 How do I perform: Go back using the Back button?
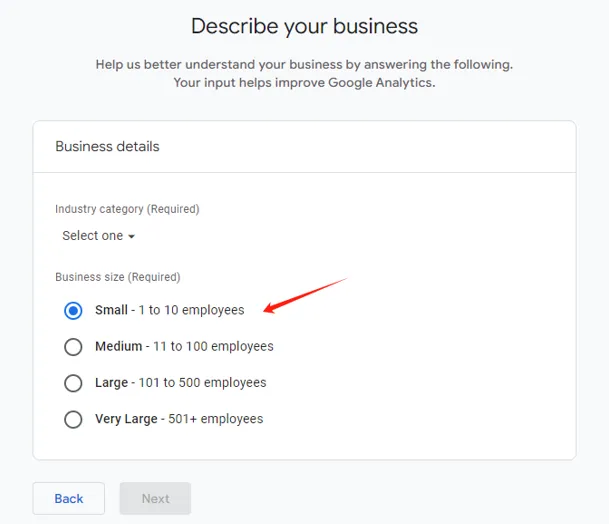[x=69, y=498]
